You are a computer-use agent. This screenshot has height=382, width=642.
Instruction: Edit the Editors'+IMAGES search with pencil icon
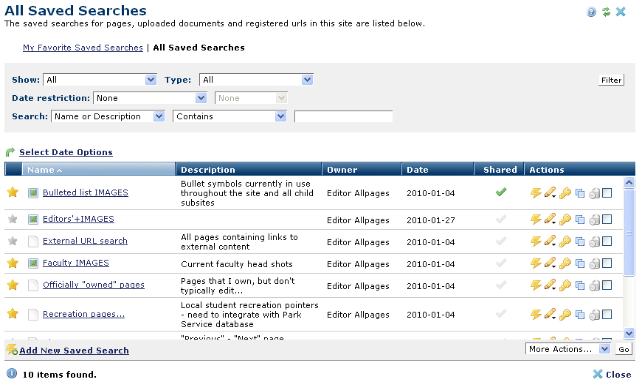point(550,219)
